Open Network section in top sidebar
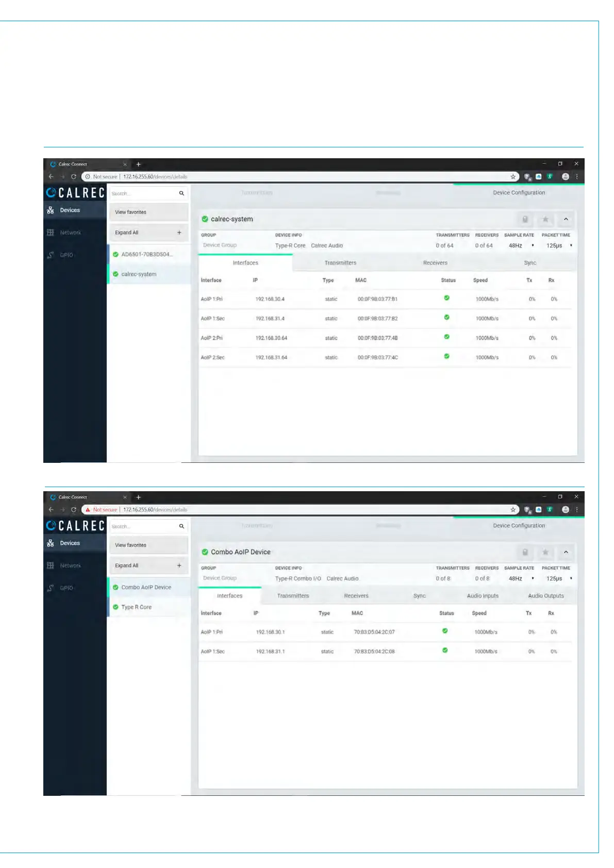Viewport: 614px width, 868px height. 70,232
